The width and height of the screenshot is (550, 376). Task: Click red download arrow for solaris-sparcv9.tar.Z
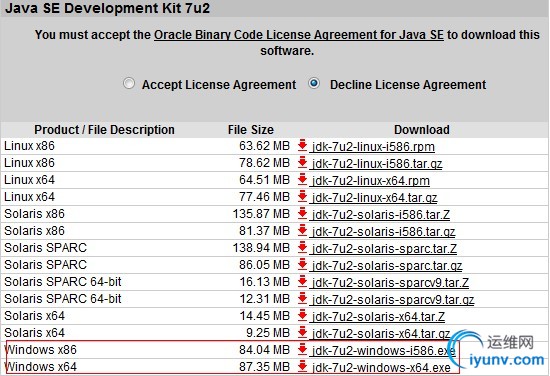coord(302,281)
